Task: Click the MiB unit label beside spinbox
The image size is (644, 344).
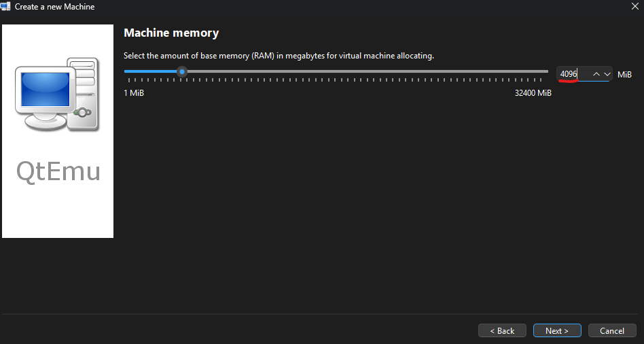Action: [624, 74]
